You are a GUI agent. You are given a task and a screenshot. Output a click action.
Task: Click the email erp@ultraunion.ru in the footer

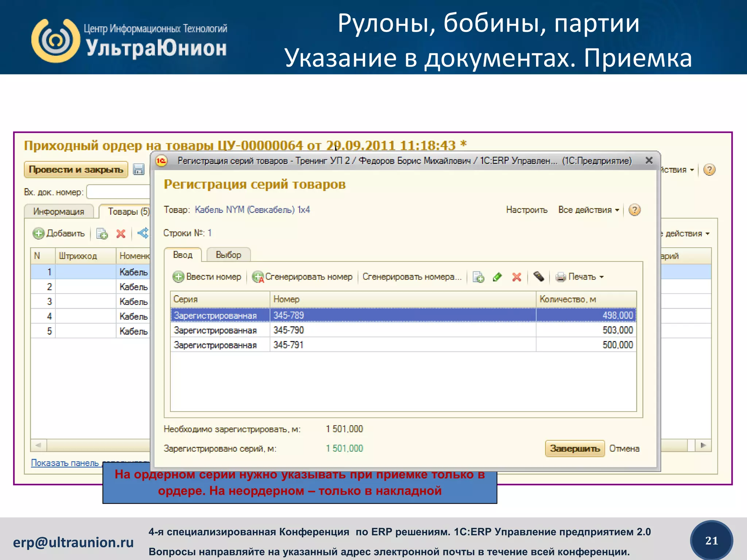[x=73, y=542]
